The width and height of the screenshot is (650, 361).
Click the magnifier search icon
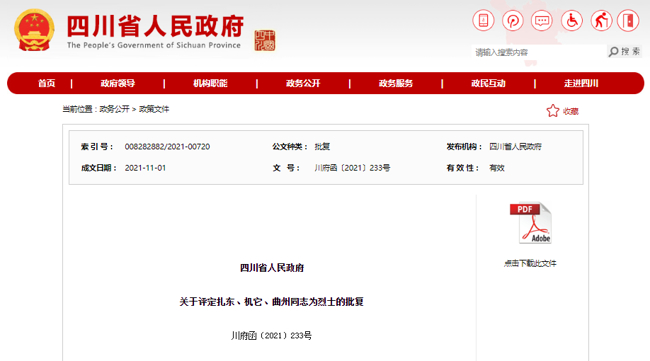pyautogui.click(x=614, y=51)
